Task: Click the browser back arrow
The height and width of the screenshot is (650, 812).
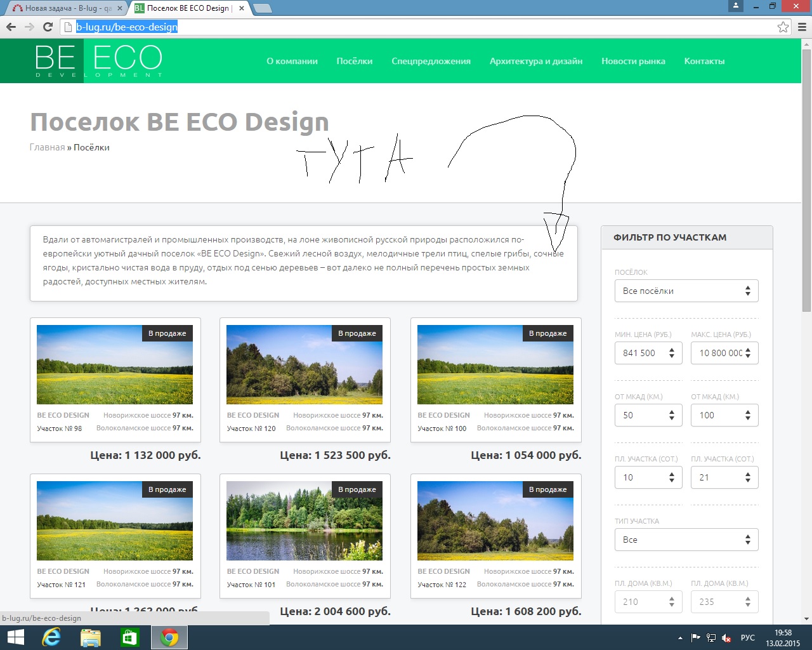Action: click(x=11, y=27)
